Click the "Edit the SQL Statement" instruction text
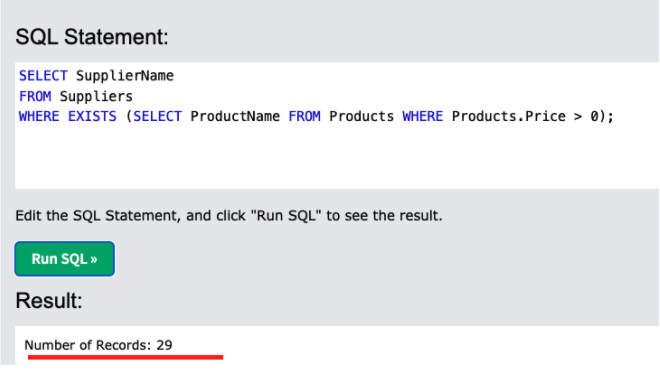Screen dimensions: 660x370 pyautogui.click(x=229, y=216)
